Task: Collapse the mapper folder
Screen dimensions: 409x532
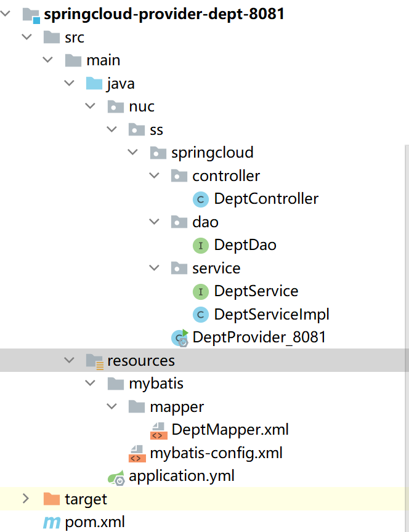Action: pos(111,406)
